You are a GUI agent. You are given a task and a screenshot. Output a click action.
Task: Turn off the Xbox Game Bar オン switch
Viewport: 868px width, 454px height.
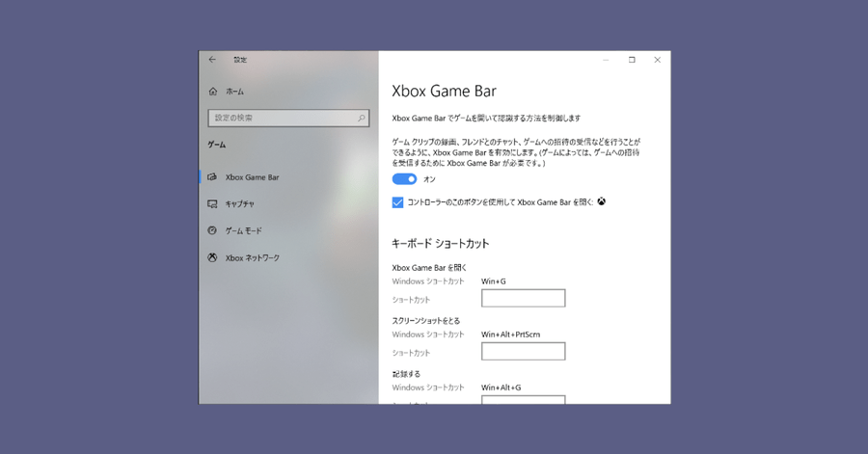(x=404, y=179)
